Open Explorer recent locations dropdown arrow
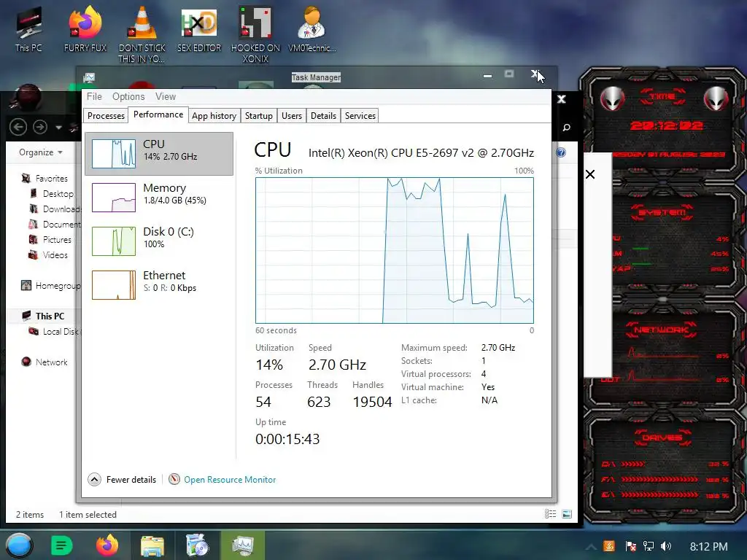 pos(58,127)
